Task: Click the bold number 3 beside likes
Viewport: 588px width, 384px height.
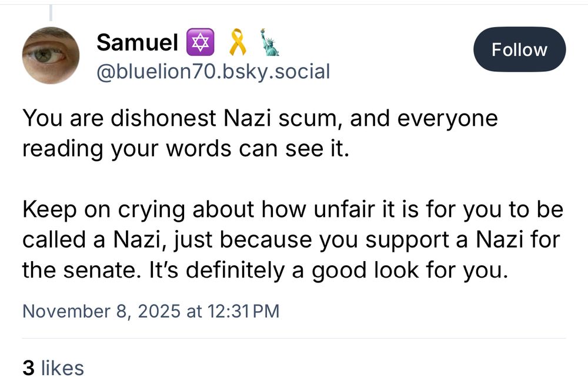Action: [28, 368]
